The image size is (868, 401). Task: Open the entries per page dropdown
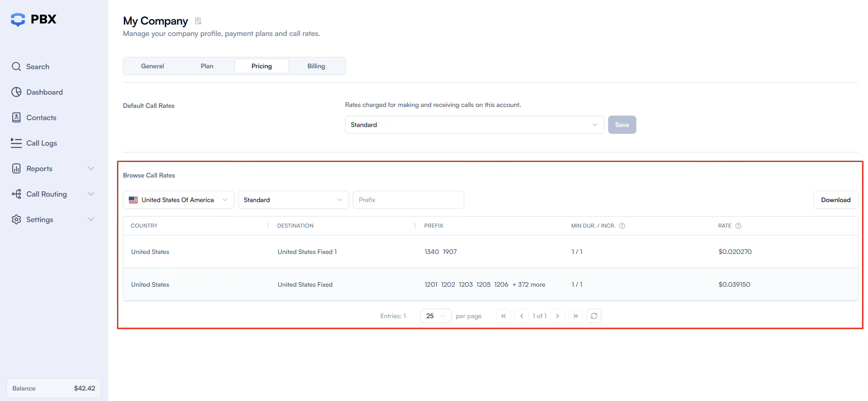click(x=436, y=316)
